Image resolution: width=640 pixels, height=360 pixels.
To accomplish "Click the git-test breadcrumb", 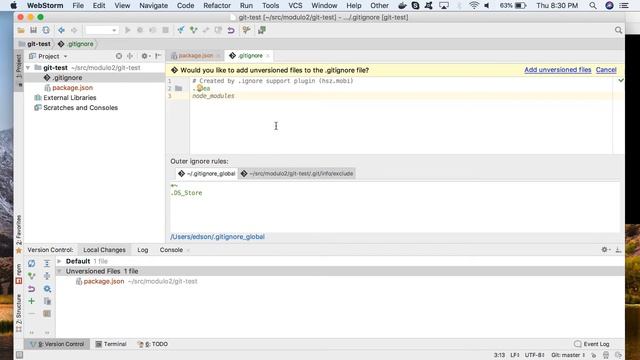I will [35, 44].
